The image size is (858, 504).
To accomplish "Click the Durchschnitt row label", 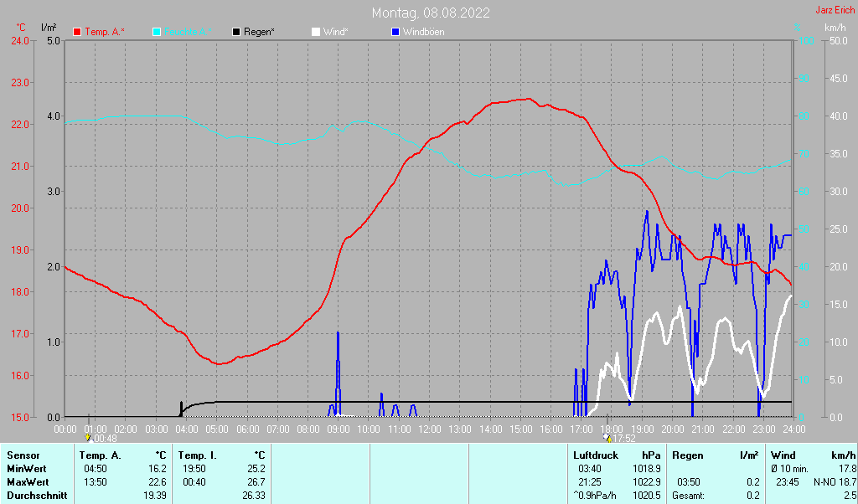I will [x=36, y=496].
